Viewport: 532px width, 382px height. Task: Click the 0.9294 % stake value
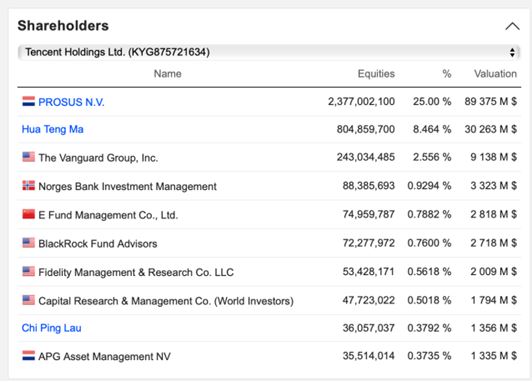[430, 186]
